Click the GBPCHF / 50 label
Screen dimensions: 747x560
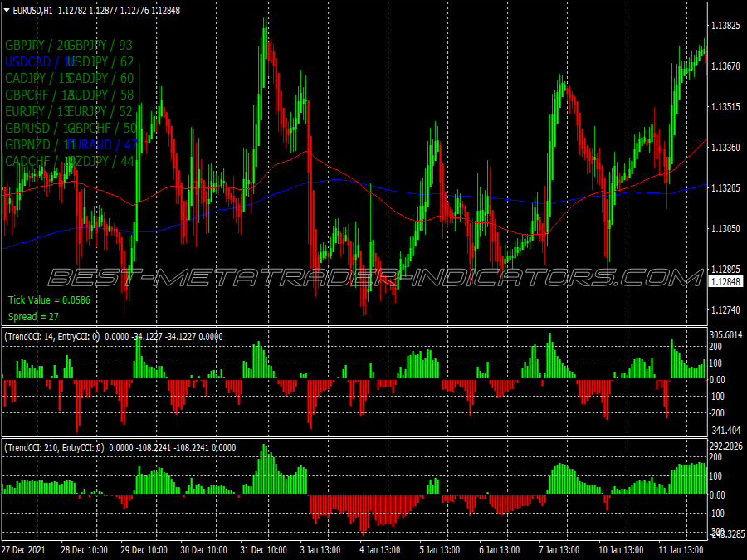coord(101,128)
